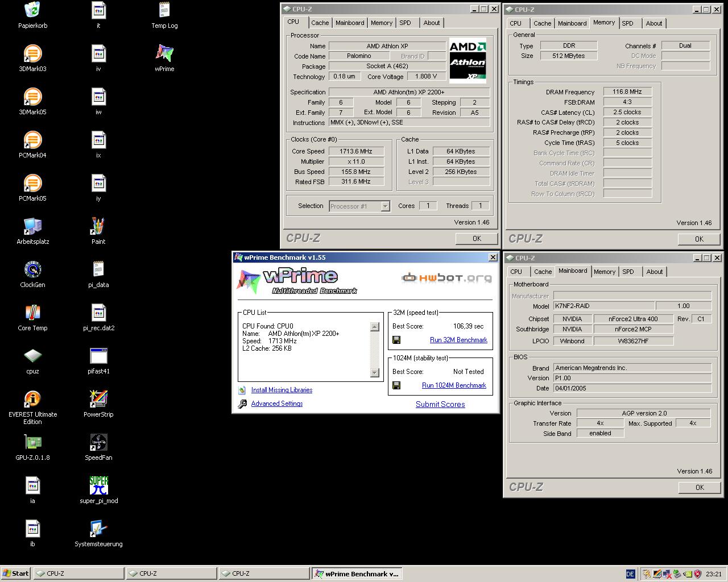Click the nForce2 Ultra 400 chipset field
Viewport: 728px width, 582px height.
(633, 319)
